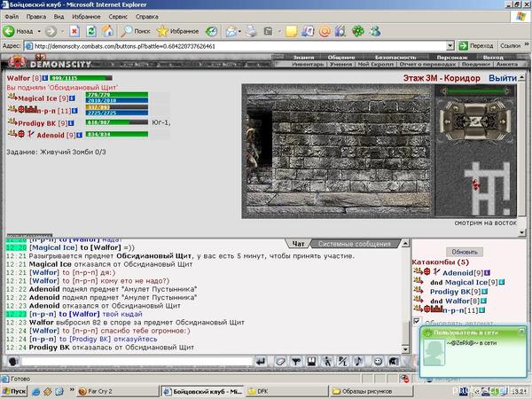This screenshot has height=399, width=532.
Task: Switch to the Системные сообщения tab
Action: [x=354, y=244]
